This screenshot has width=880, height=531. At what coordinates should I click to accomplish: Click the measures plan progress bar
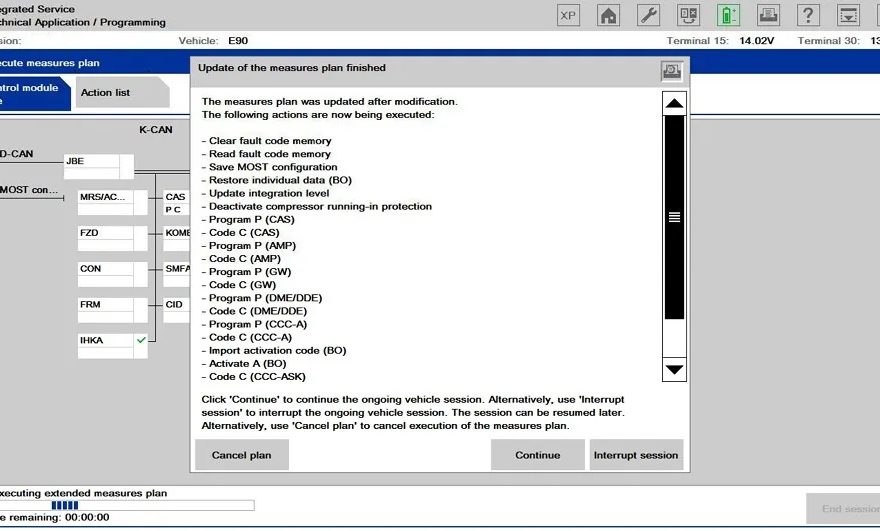(126, 505)
